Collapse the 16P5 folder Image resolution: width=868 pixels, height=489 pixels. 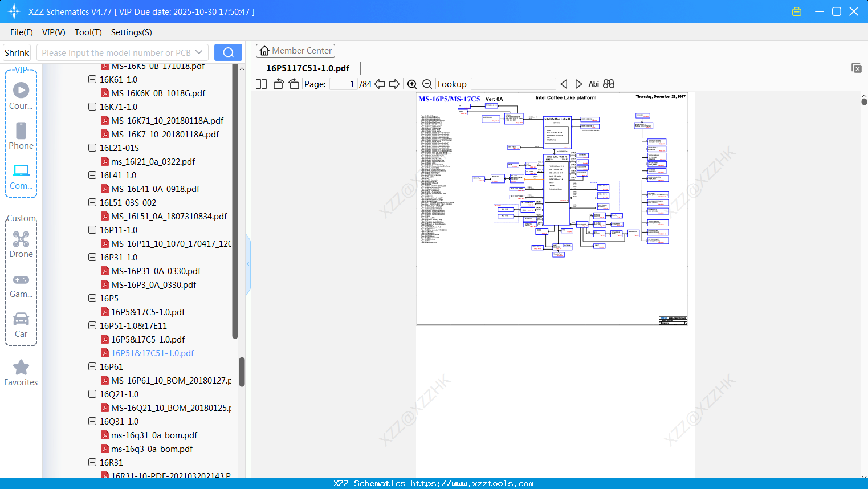(x=92, y=298)
